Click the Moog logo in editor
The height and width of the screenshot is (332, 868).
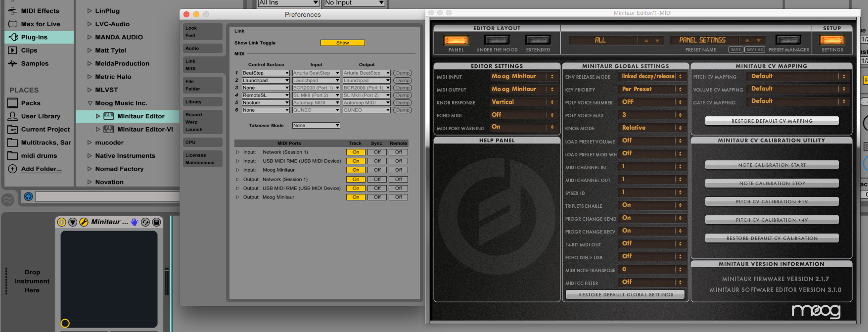click(x=816, y=311)
